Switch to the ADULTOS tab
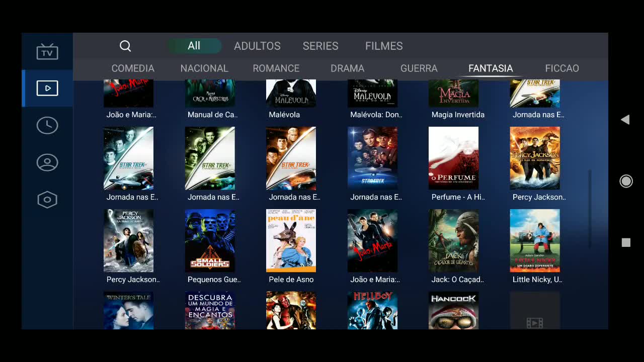Screen dimensions: 644x362 point(257,46)
